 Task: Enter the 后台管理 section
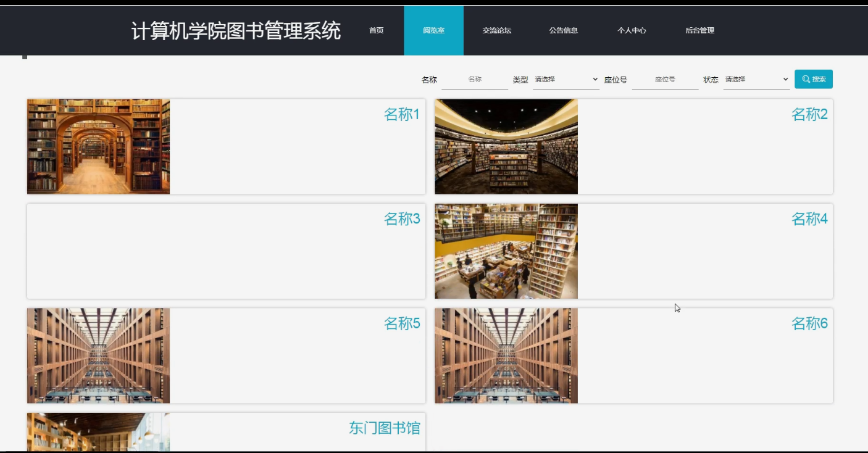(x=699, y=30)
